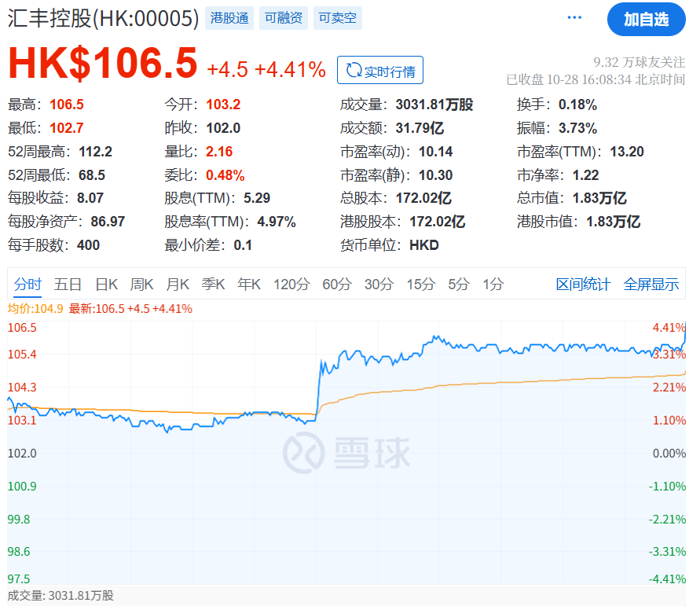Open the three-dot more options menu
The image size is (700, 606).
[x=574, y=18]
